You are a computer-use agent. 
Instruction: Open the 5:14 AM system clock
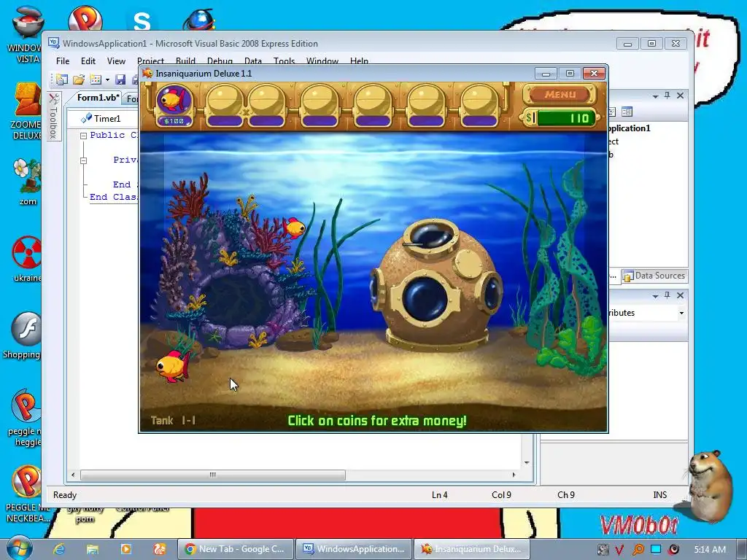pos(710,550)
